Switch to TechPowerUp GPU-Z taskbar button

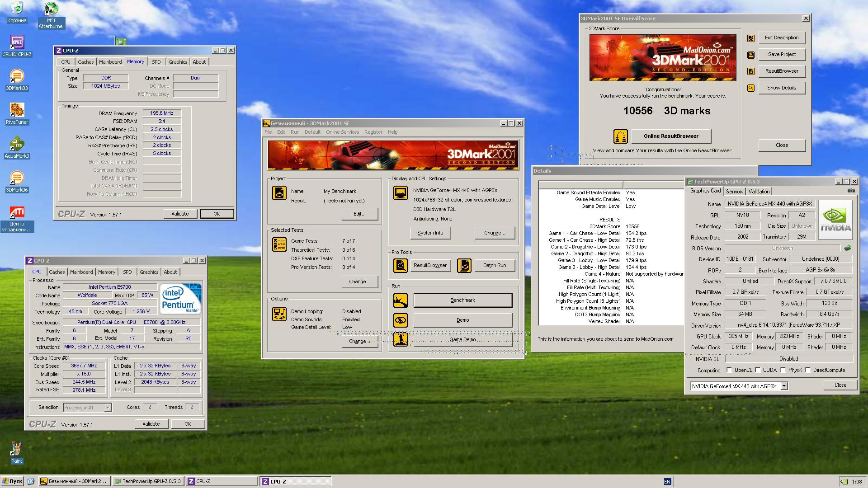click(148, 482)
